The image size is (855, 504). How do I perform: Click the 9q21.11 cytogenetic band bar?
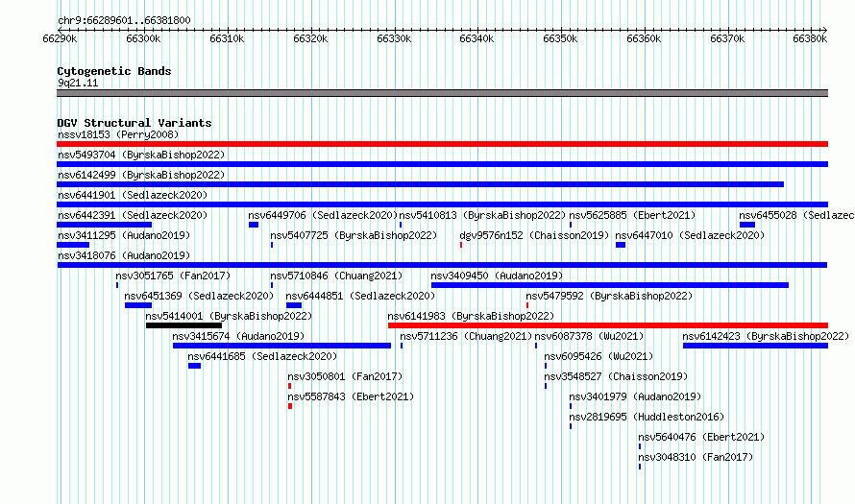point(442,93)
